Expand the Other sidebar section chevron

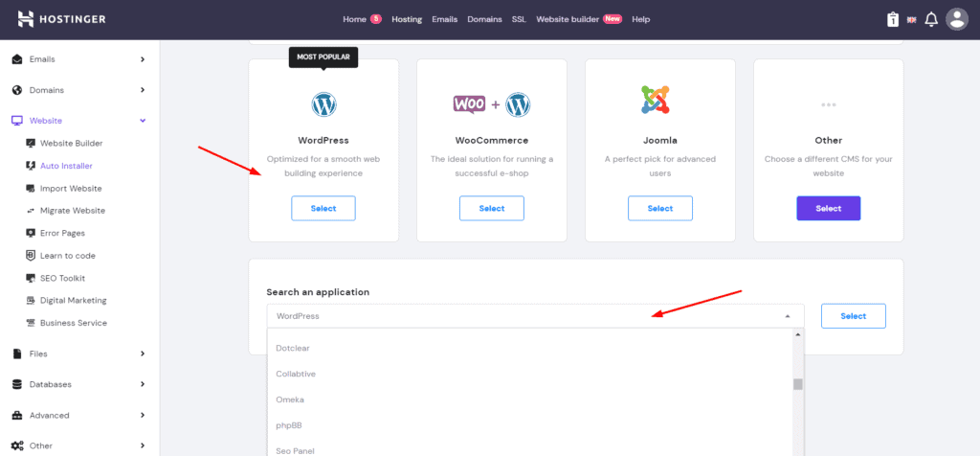(143, 446)
